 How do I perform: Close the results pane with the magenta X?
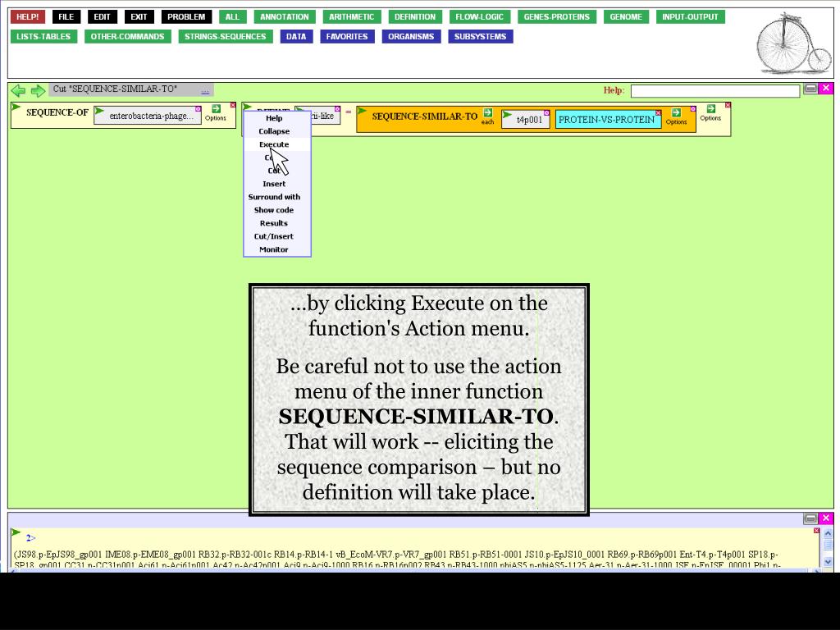point(826,518)
